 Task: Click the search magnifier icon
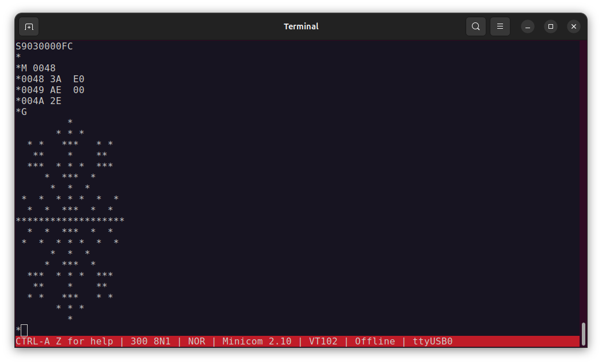coord(476,26)
